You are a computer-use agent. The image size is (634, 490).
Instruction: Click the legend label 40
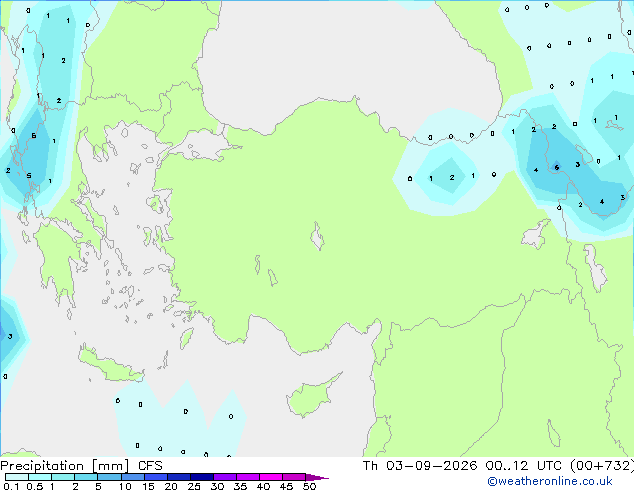263,486
